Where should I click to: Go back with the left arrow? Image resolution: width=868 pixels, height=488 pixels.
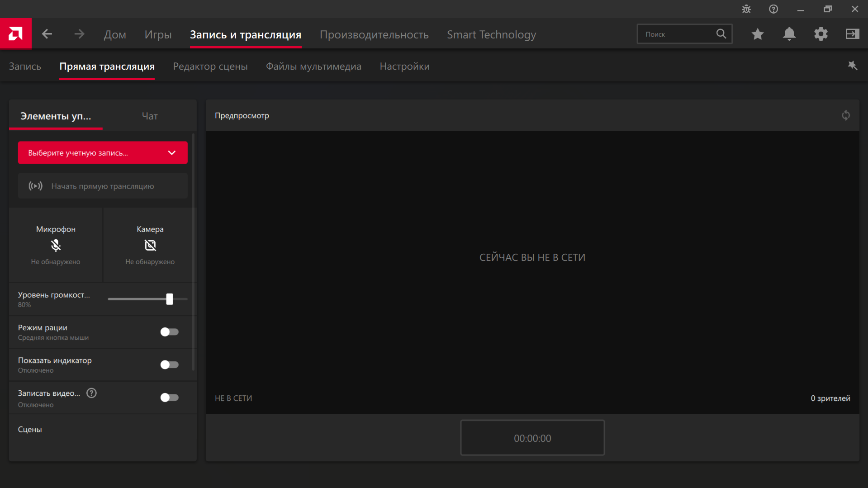pos(47,34)
